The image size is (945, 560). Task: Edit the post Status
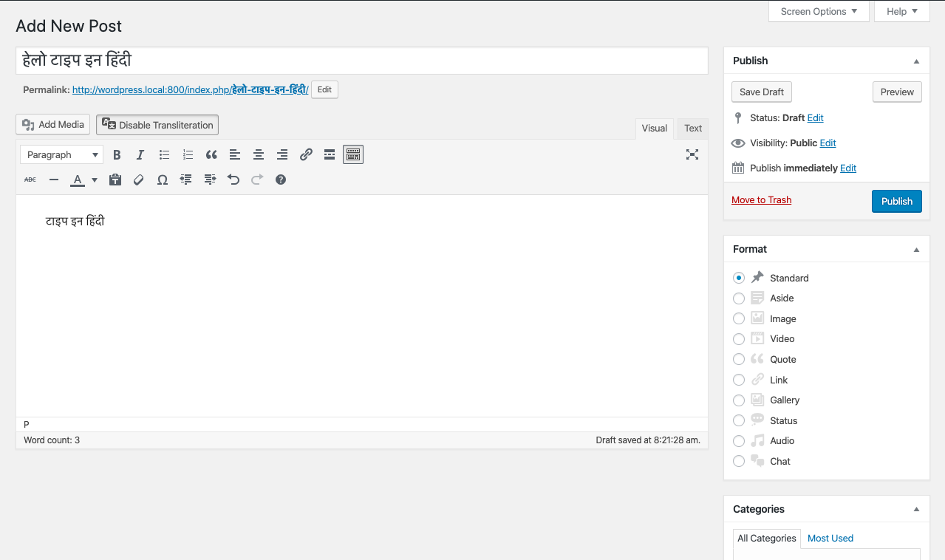pos(815,118)
